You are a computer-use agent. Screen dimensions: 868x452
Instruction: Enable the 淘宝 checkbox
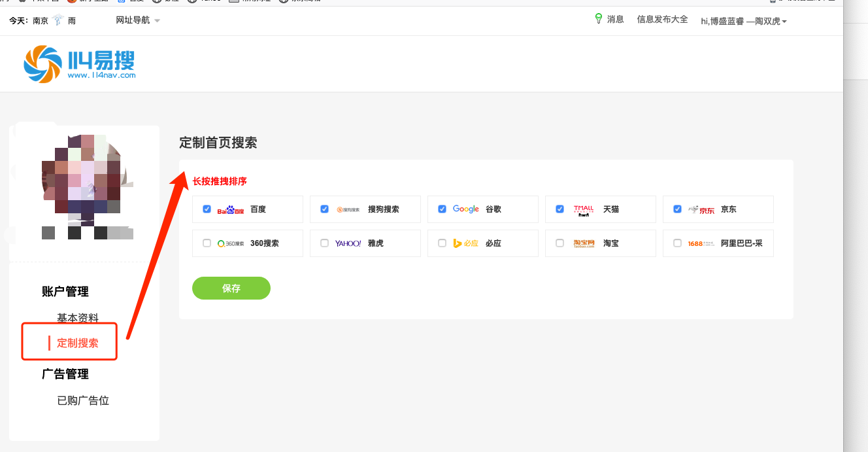(559, 243)
